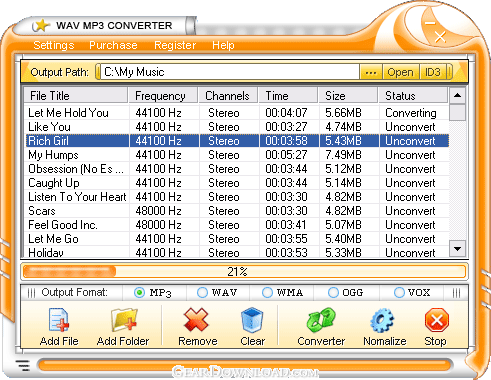Image resolution: width=491 pixels, height=380 pixels.
Task: Browse for output path with the ... button
Action: pos(371,72)
